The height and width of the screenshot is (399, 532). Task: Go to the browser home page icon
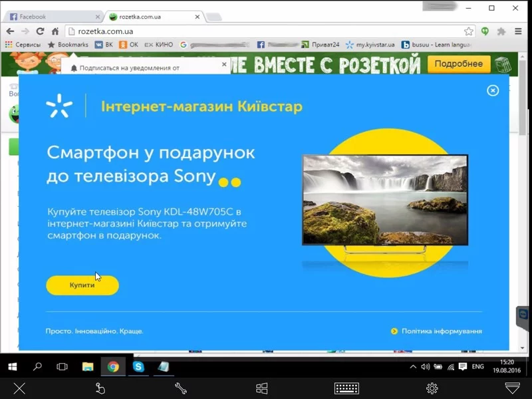point(55,31)
